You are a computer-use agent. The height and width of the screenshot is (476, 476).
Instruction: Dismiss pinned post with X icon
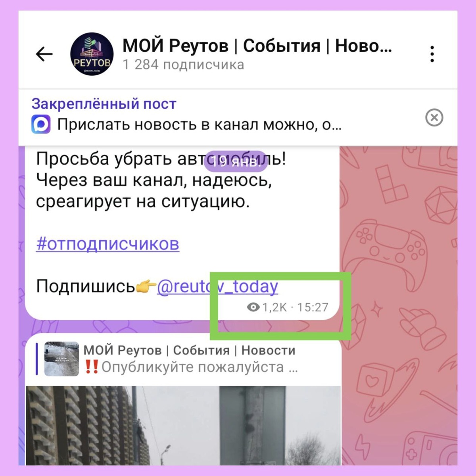[x=434, y=118]
